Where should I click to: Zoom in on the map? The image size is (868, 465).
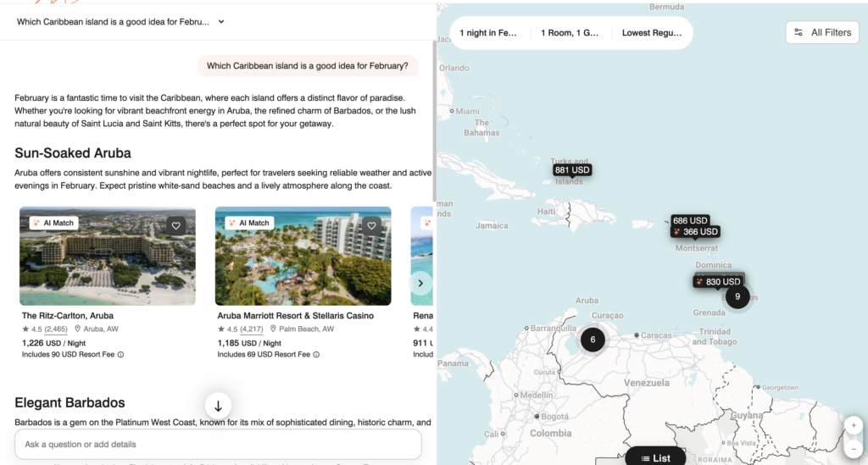pyautogui.click(x=854, y=425)
